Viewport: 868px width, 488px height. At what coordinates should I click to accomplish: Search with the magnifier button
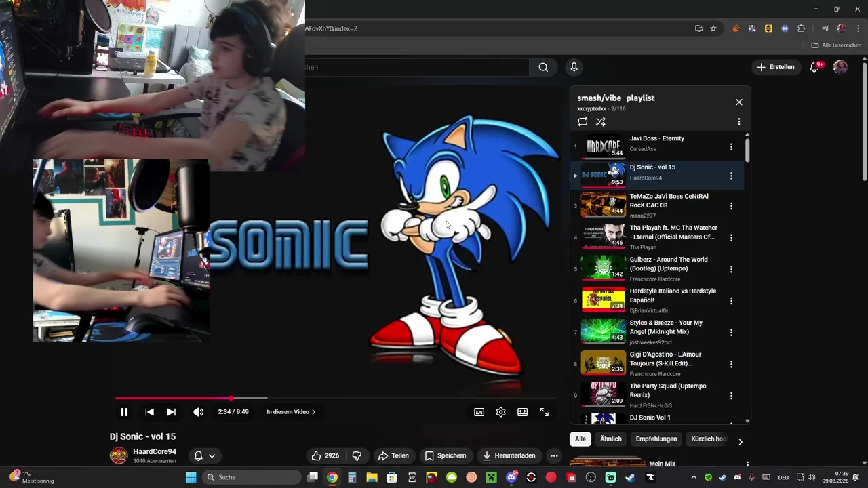click(x=543, y=67)
